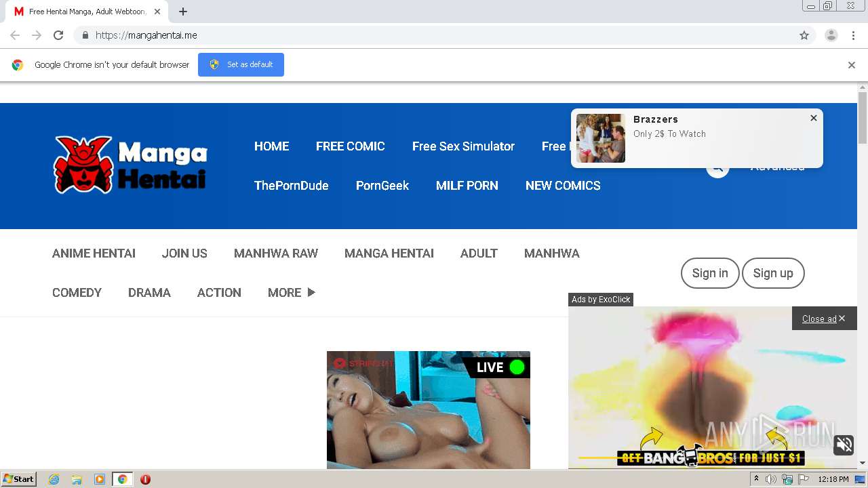This screenshot has width=868, height=488.
Task: Select the DRAMA genre tab
Action: pyautogui.click(x=149, y=293)
